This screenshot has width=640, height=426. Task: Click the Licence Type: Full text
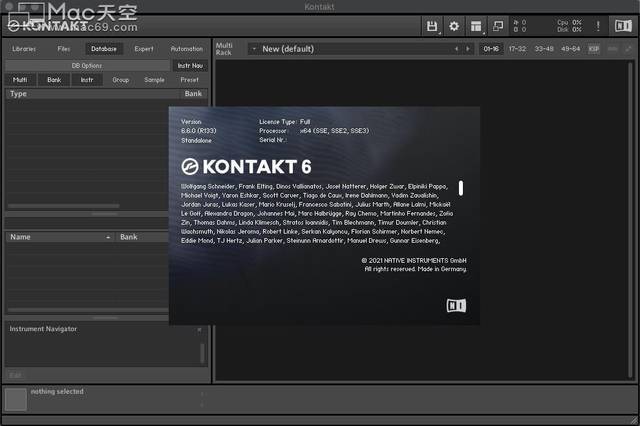point(284,122)
